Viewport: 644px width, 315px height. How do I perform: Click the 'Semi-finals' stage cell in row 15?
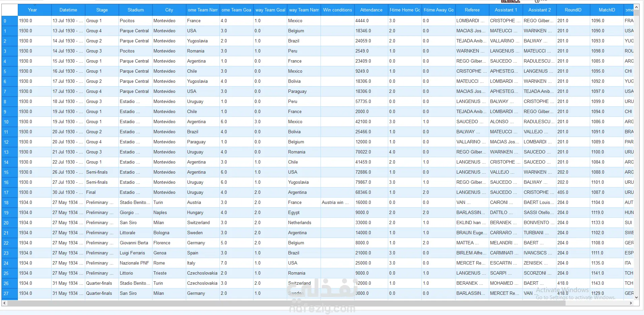point(102,172)
